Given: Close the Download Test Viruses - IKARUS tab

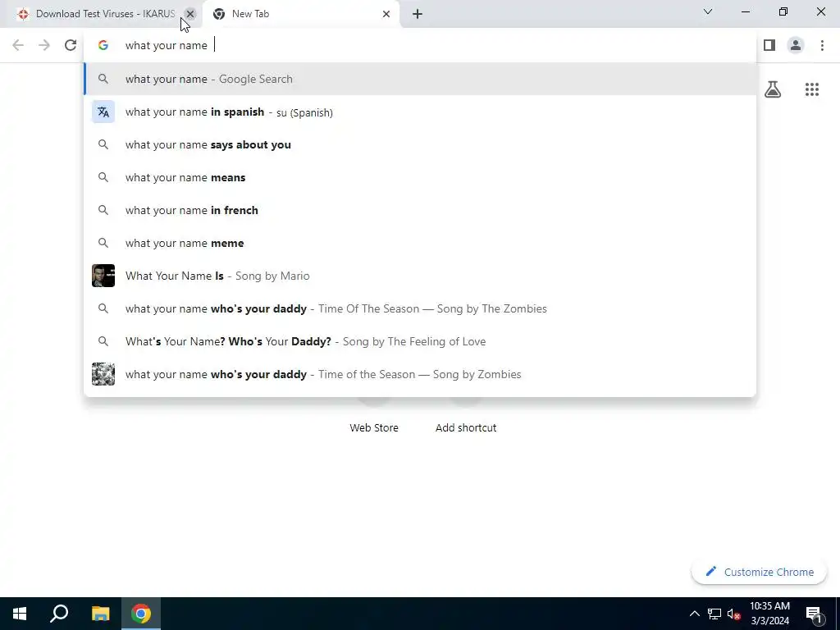Looking at the screenshot, I should (x=190, y=14).
